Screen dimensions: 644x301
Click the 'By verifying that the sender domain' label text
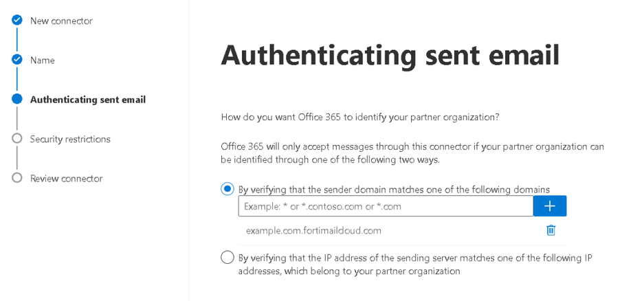tap(393, 190)
